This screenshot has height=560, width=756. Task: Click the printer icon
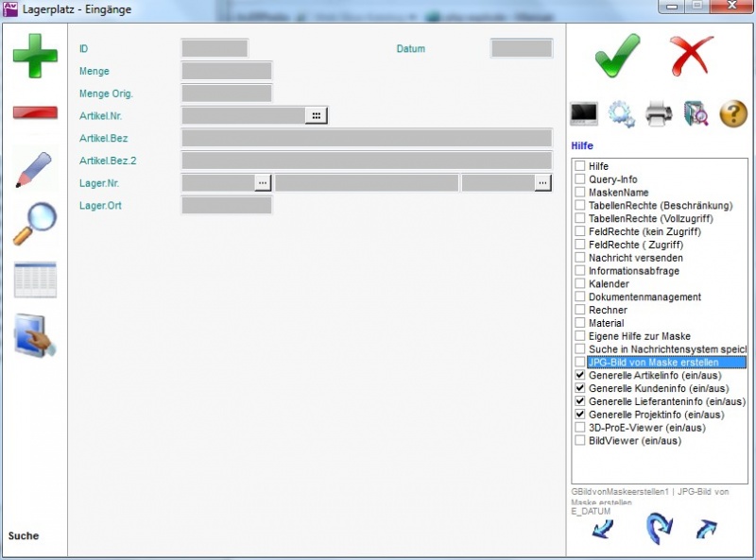point(659,114)
